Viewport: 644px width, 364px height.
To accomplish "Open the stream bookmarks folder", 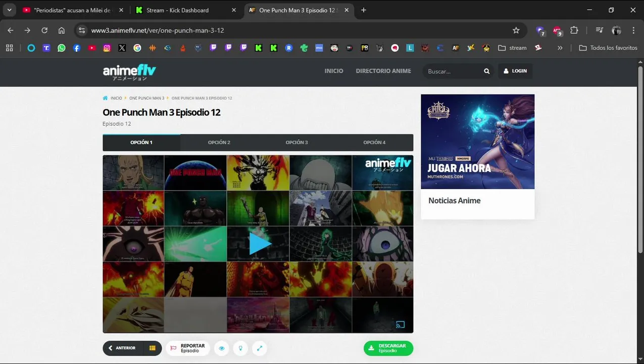I will tap(512, 48).
